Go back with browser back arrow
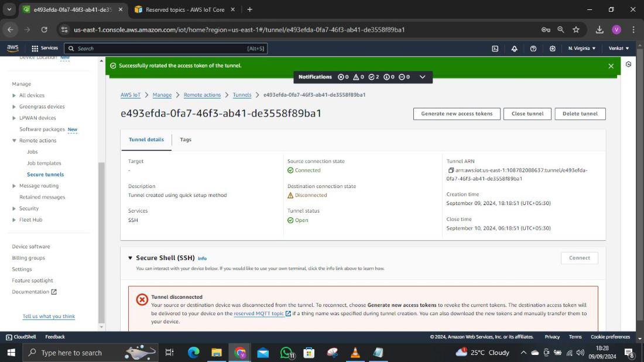Viewport: 644px width, 362px height. click(11, 30)
